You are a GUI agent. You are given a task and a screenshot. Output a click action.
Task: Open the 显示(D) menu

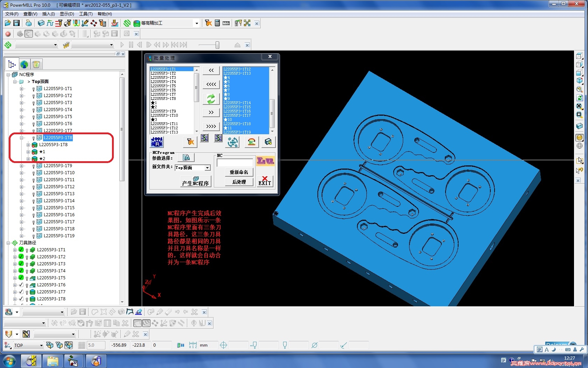click(x=67, y=14)
